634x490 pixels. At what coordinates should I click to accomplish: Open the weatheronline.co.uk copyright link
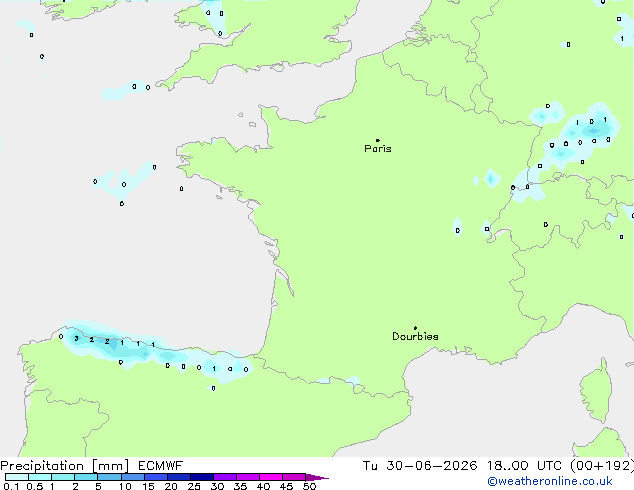pyautogui.click(x=550, y=481)
